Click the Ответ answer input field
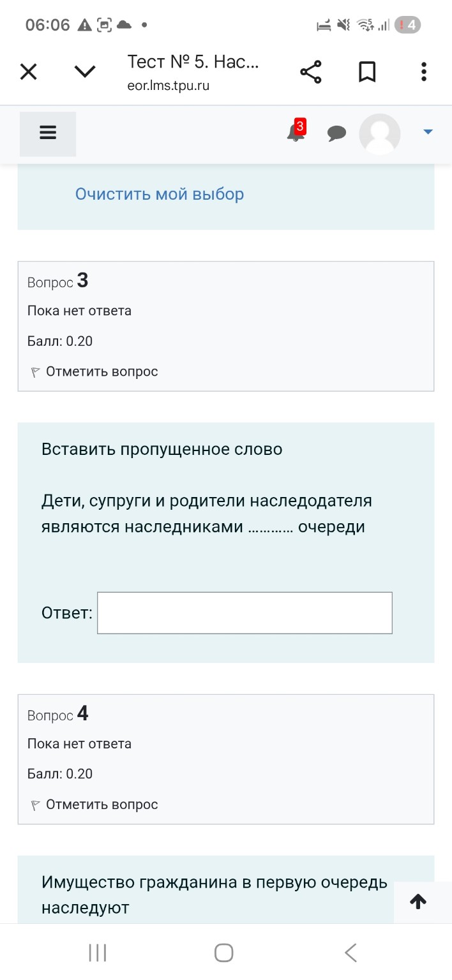 point(245,612)
